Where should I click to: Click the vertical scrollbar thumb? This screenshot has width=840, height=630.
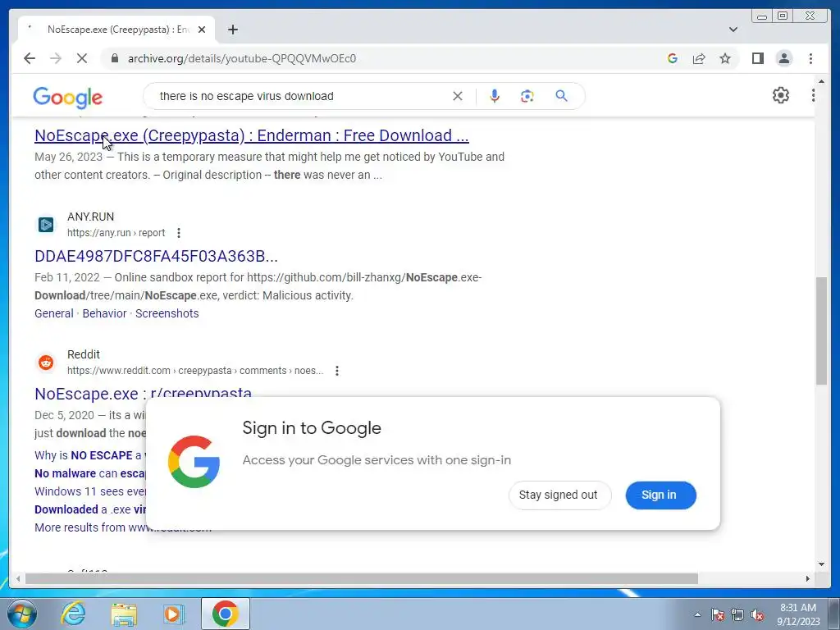click(821, 331)
